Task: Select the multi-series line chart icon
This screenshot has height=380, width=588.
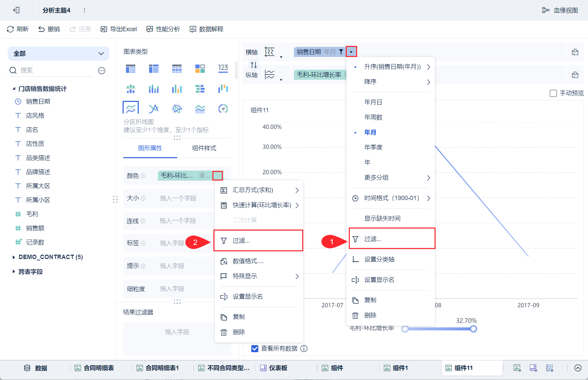Action: click(x=154, y=109)
